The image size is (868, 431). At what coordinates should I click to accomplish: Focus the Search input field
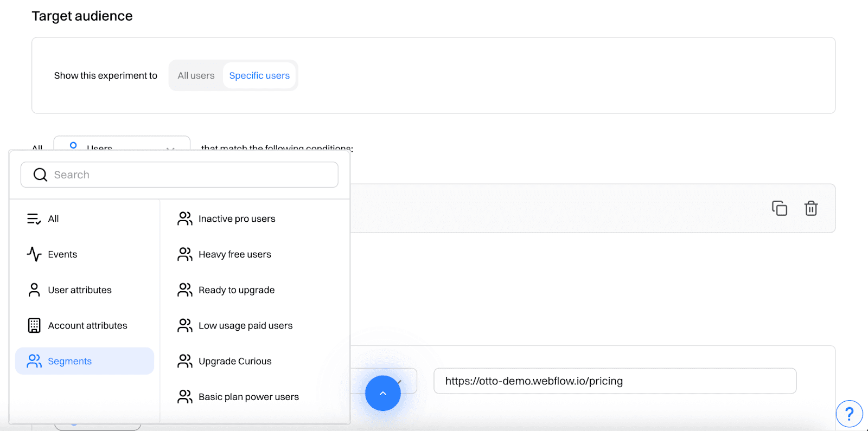point(180,175)
